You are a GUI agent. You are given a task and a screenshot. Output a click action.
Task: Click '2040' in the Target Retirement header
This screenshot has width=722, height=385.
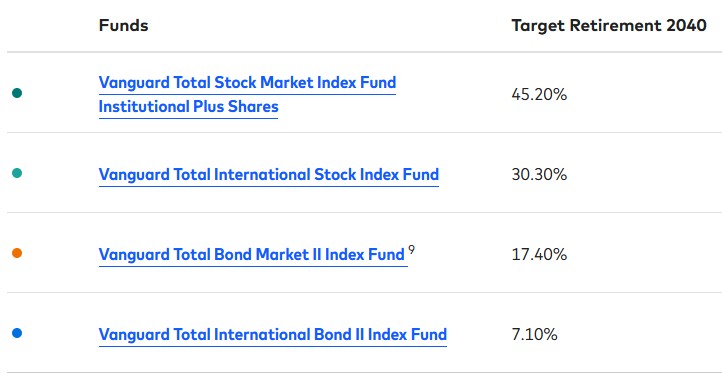(x=686, y=25)
